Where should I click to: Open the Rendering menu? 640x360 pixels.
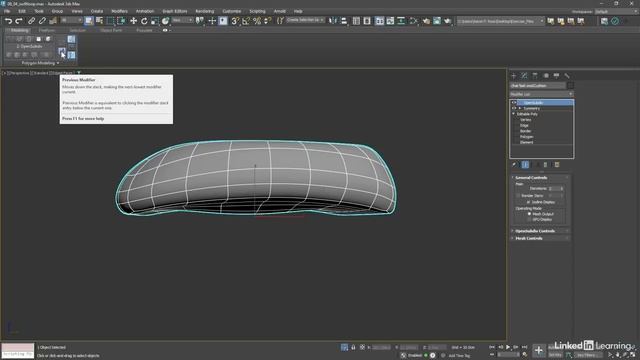[x=204, y=11]
